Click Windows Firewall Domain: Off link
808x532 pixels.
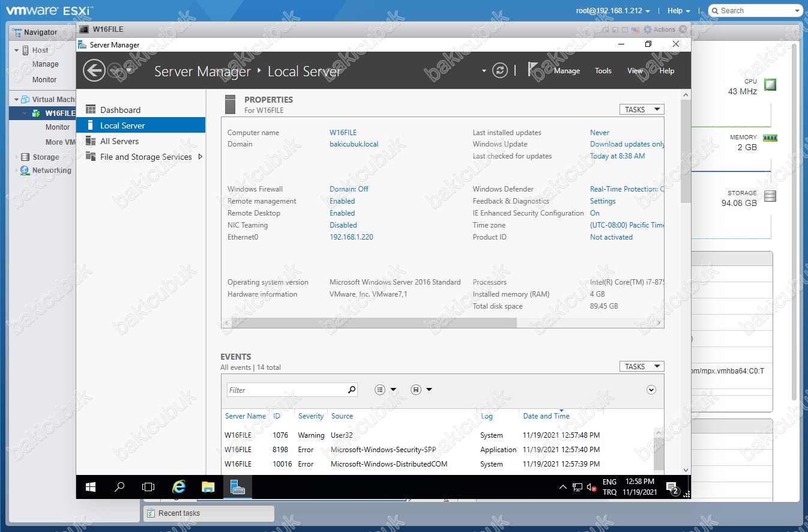pos(349,189)
